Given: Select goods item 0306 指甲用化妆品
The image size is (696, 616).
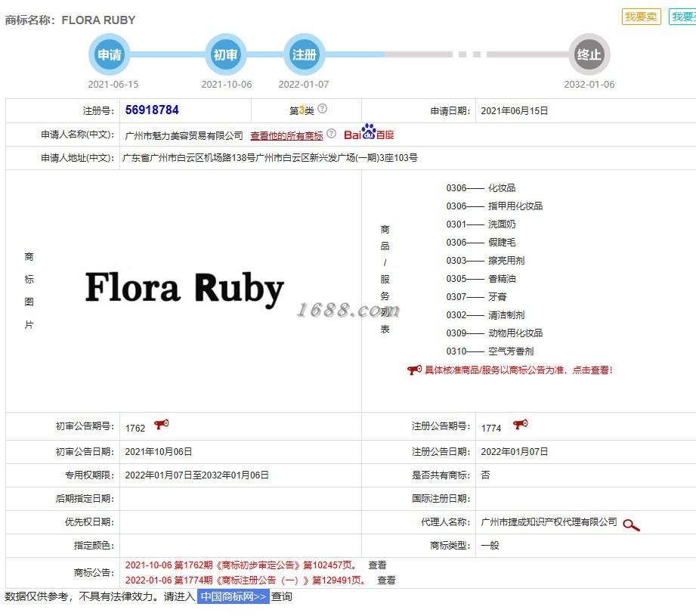Looking at the screenshot, I should pos(494,206).
